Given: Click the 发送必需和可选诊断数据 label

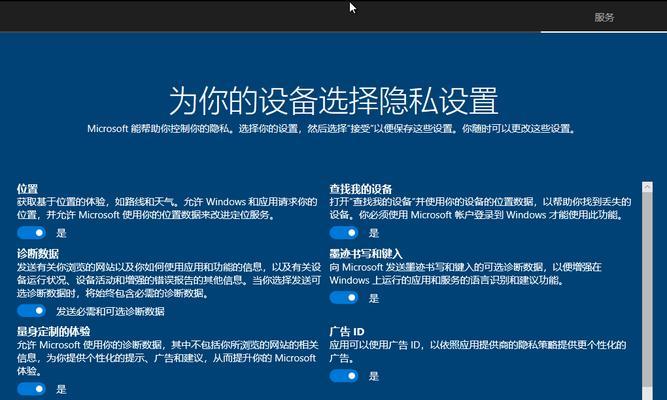Looking at the screenshot, I should pos(110,311).
